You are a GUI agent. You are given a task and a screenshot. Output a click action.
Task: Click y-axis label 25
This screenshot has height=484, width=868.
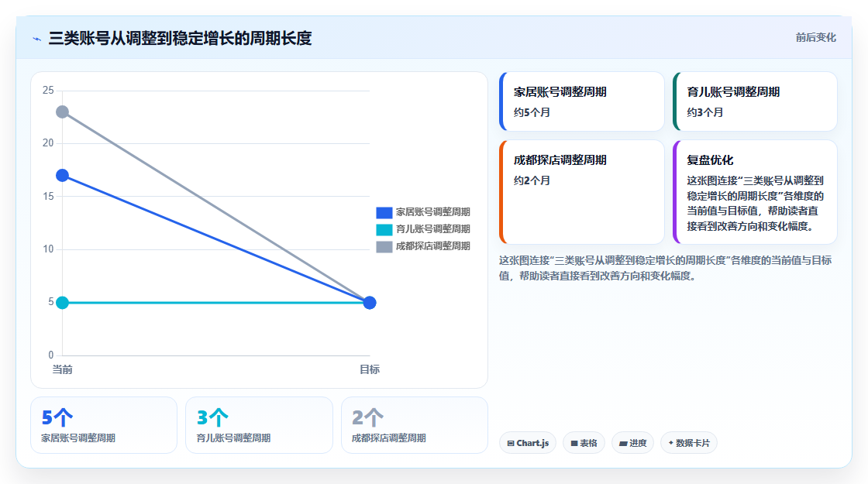pos(48,90)
